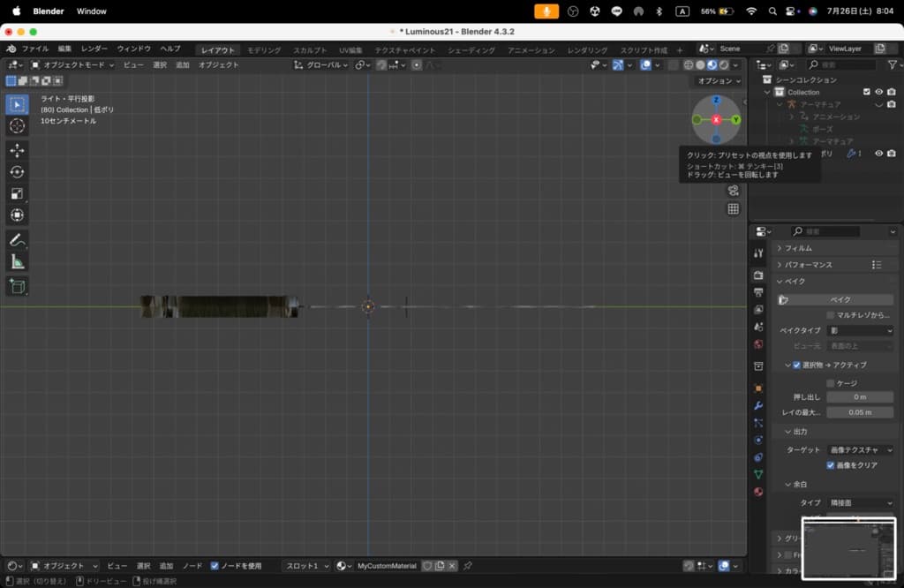Screen dimensions: 904x588
Task: Click the レイの最大 0.05 m field
Action: click(860, 412)
